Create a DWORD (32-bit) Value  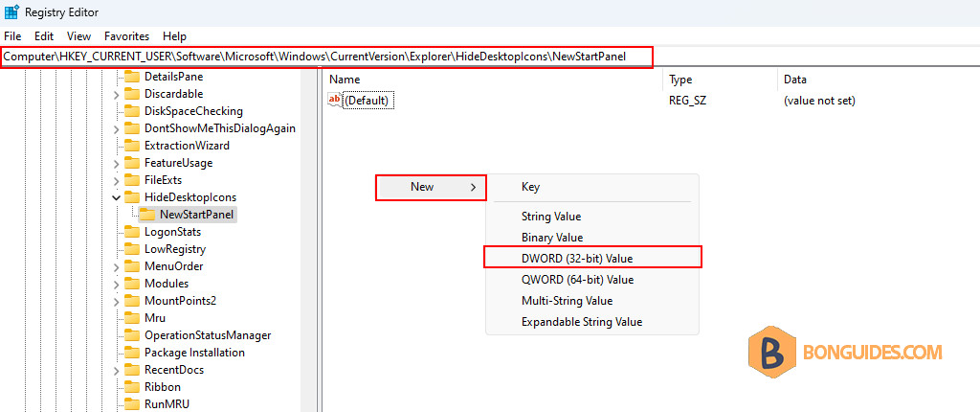click(x=592, y=258)
